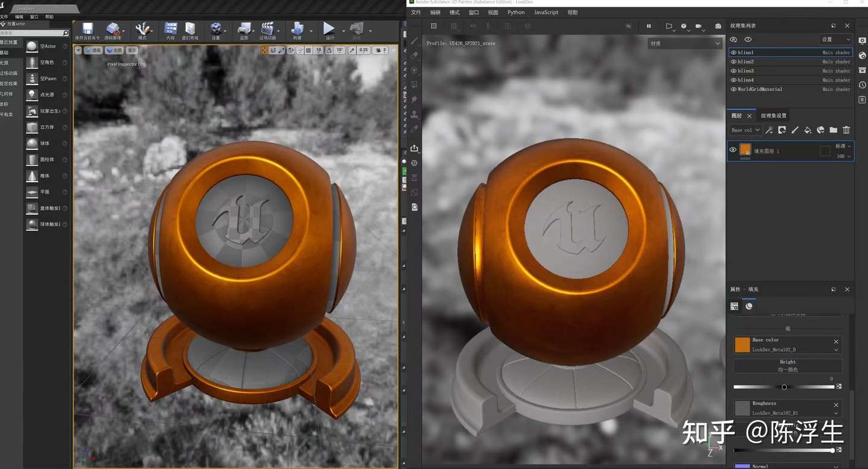Open camera speed setting in Unreal viewport
Viewport: 868px width, 469px height.
[380, 50]
